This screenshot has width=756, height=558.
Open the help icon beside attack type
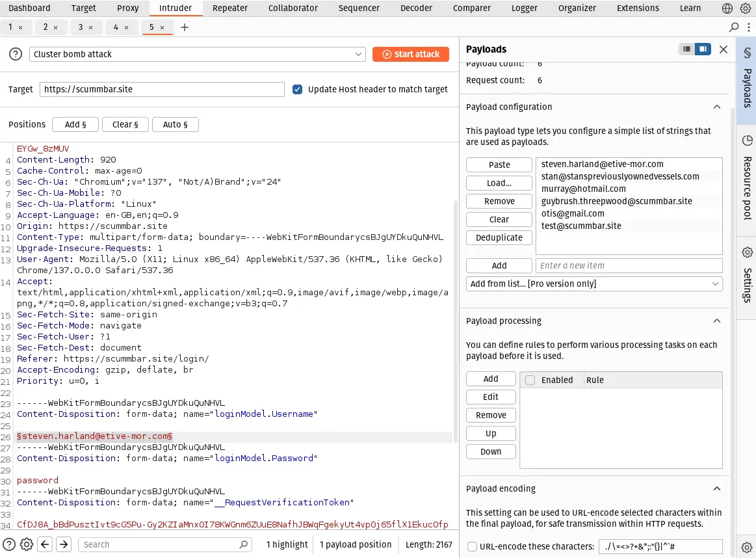[x=16, y=54]
